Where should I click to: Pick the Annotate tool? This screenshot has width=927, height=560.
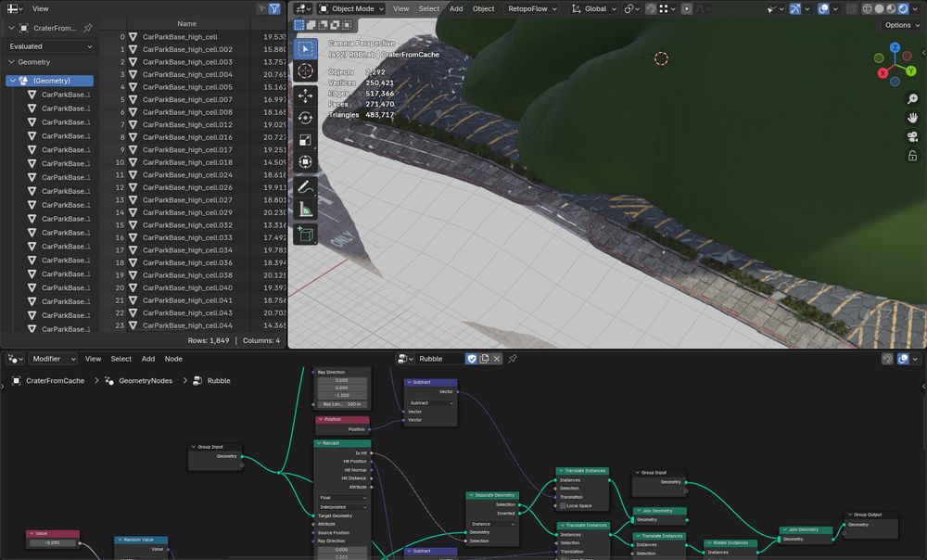[305, 186]
